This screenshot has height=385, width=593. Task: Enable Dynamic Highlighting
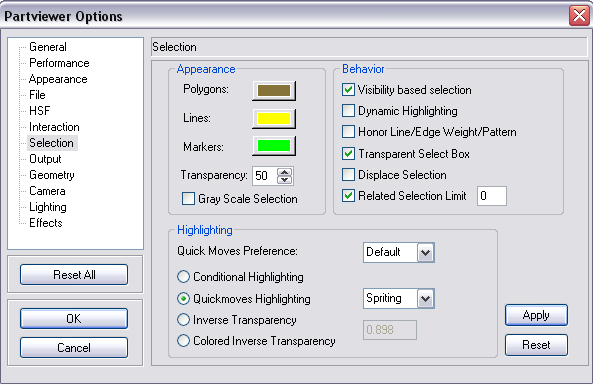pyautogui.click(x=348, y=111)
